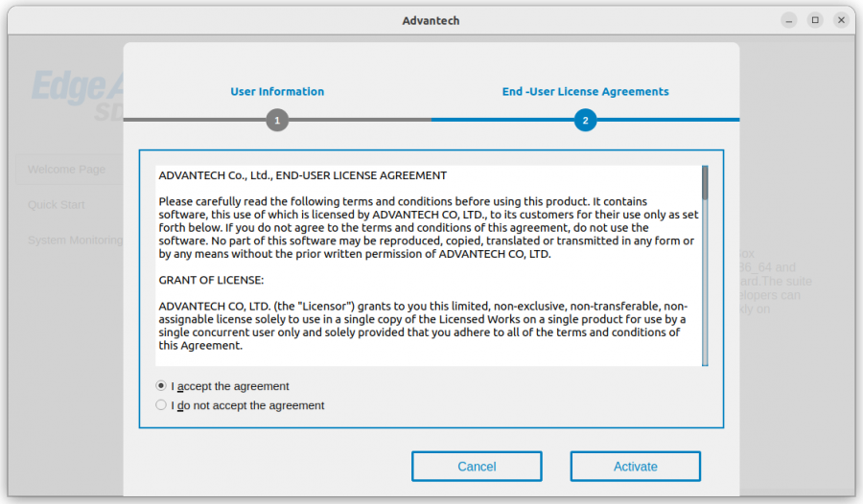Maximize the Advantech window
The height and width of the screenshot is (504, 863).
[815, 20]
